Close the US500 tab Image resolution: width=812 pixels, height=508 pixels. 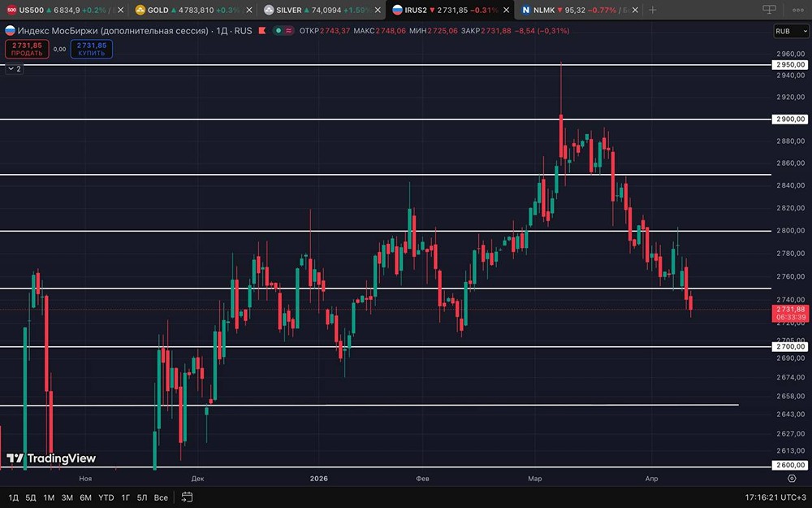(121, 10)
